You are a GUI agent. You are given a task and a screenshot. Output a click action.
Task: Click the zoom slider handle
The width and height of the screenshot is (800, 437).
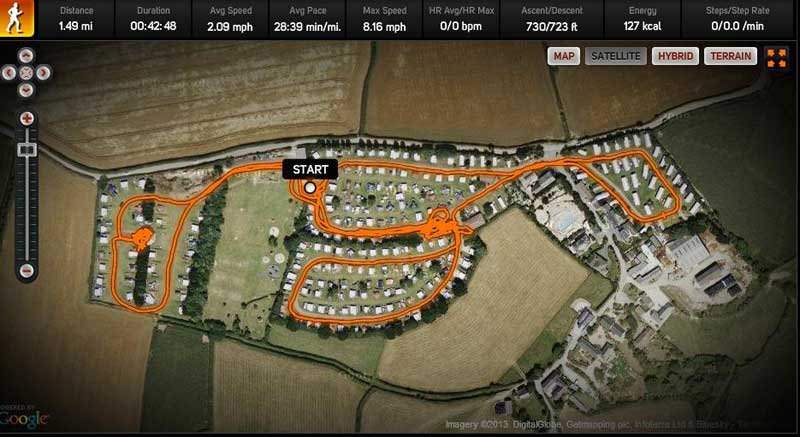27,149
